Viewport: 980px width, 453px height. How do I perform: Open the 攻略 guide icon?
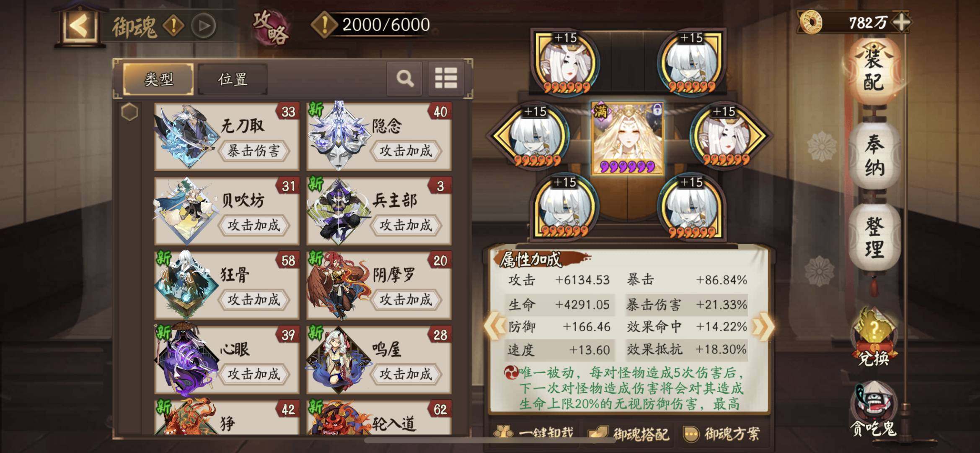(270, 27)
